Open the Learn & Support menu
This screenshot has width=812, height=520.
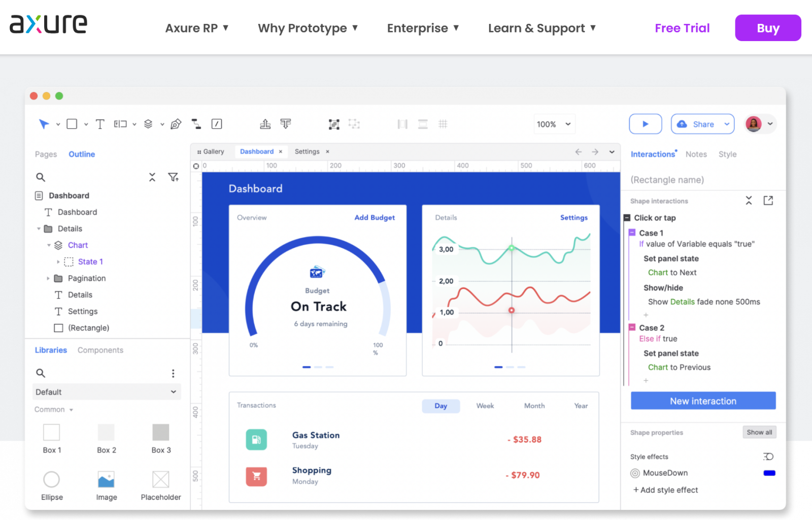(542, 28)
